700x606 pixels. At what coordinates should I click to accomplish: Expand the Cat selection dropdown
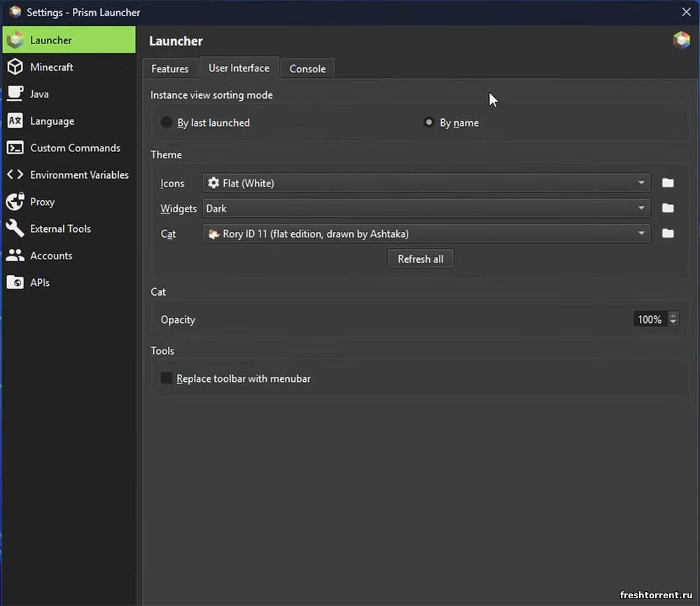[426, 233]
